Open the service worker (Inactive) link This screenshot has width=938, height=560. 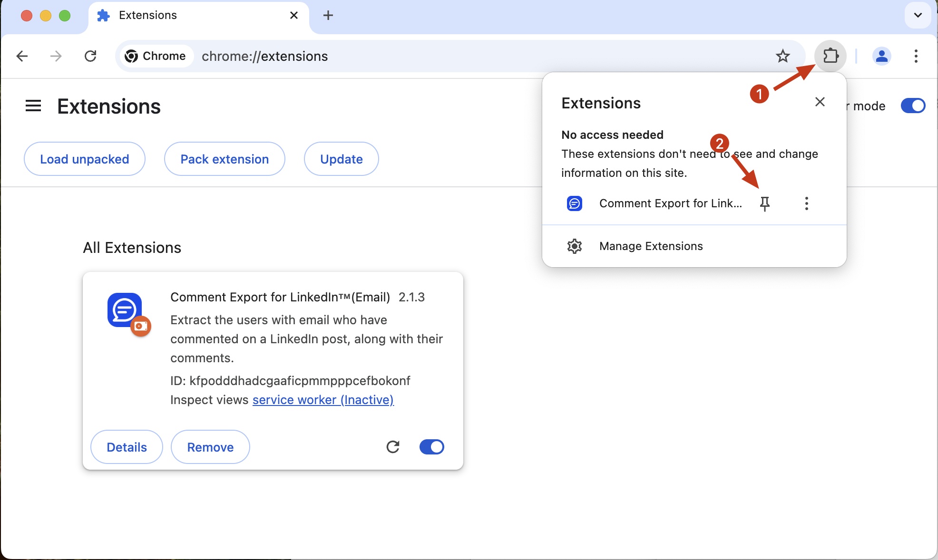[x=323, y=400]
